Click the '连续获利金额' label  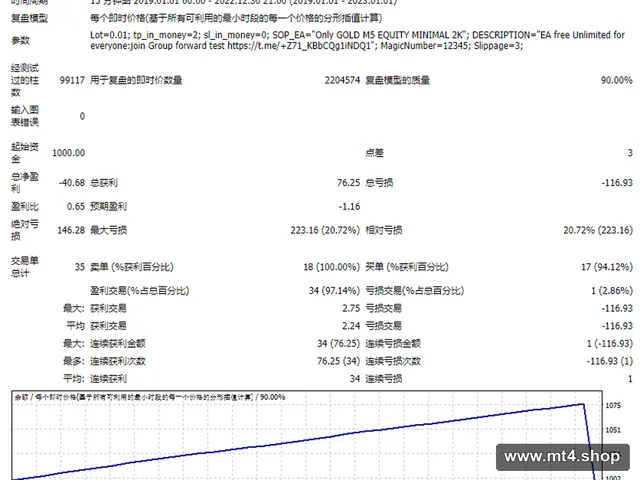click(118, 343)
